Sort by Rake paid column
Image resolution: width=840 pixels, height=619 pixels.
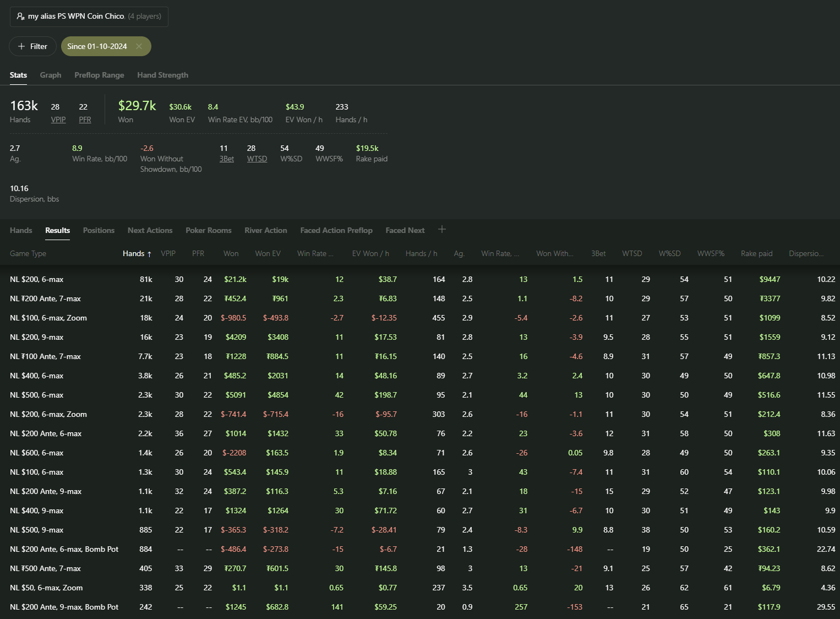pos(756,253)
